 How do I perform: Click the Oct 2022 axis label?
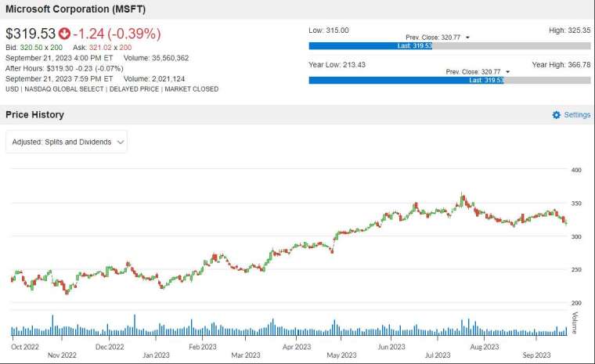coord(25,347)
